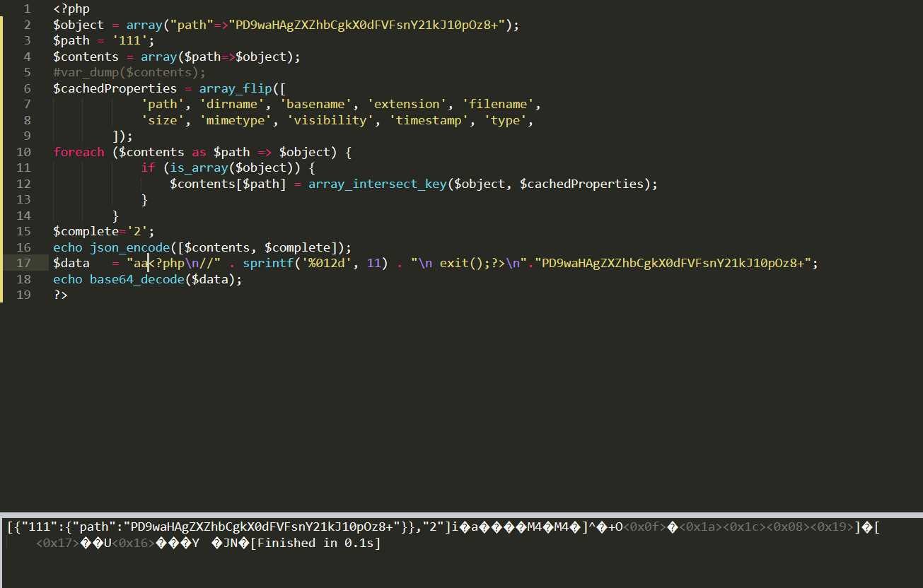Click the $cachedProperties variable on line 6
The image size is (923, 588).
(115, 88)
